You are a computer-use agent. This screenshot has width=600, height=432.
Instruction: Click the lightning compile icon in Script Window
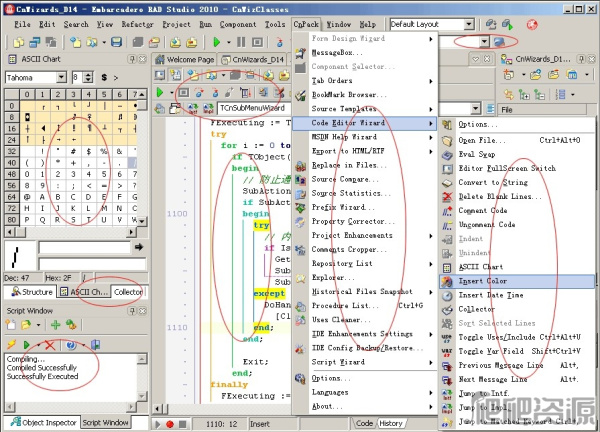coord(11,344)
